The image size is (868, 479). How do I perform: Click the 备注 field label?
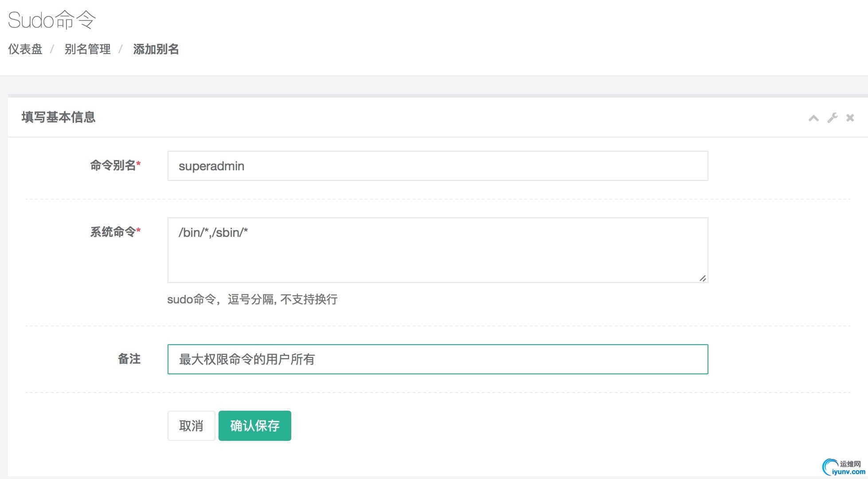tap(129, 359)
